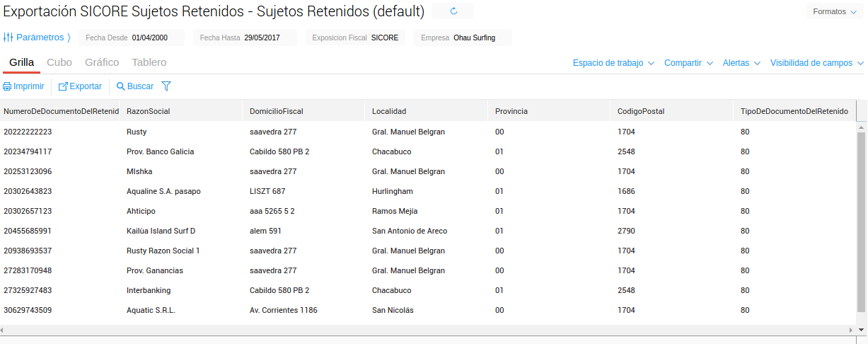Open the Formatos dropdown

(x=835, y=11)
